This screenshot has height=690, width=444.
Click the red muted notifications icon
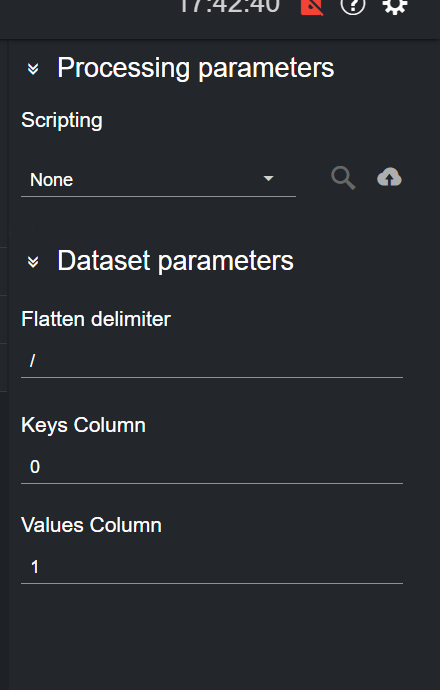312,6
